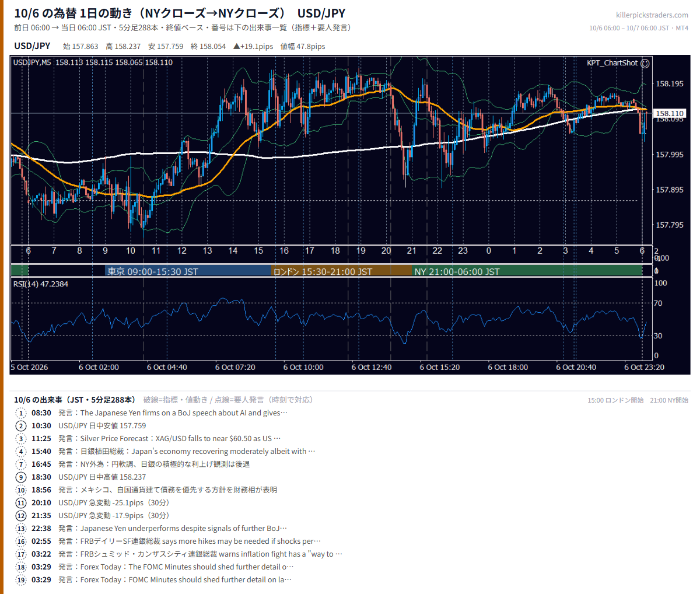Click the 157.895 price axis label
Screen dimensions: 700x594
[x=669, y=190]
